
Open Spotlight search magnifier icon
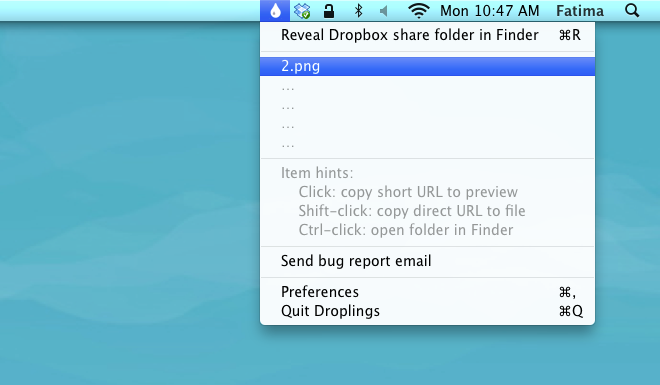coord(632,11)
